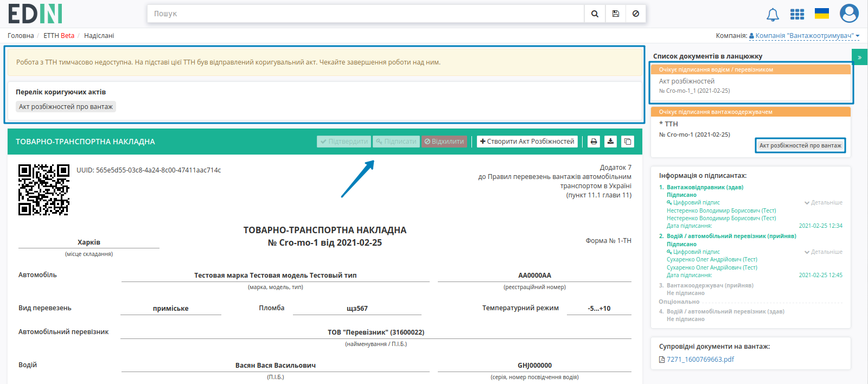The image size is (868, 384).
Task: Click the search magnifier icon
Action: (595, 14)
